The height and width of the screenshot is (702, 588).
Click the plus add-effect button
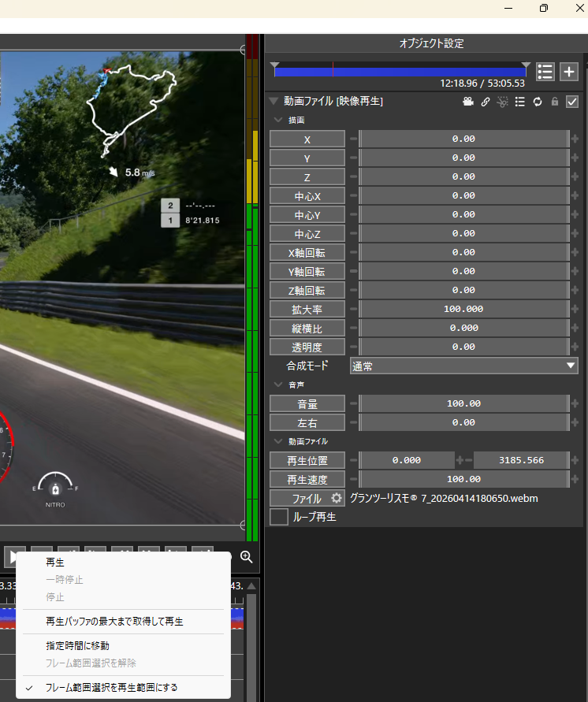tap(569, 72)
